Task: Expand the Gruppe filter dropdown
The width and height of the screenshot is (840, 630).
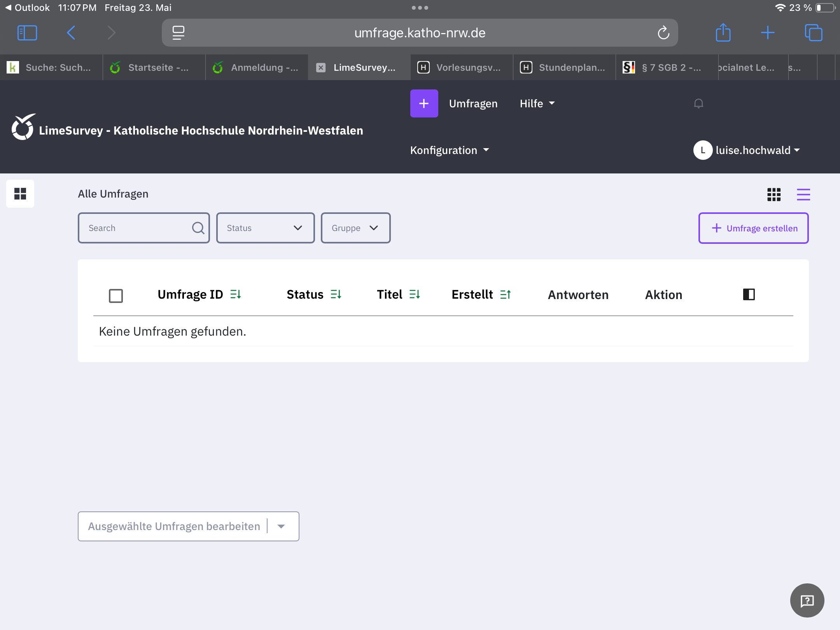Action: point(355,228)
